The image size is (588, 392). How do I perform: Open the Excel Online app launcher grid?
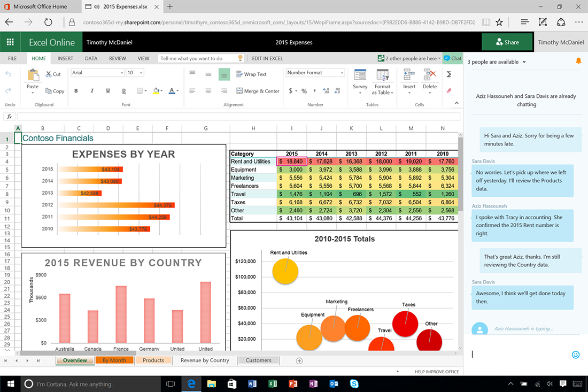point(10,42)
